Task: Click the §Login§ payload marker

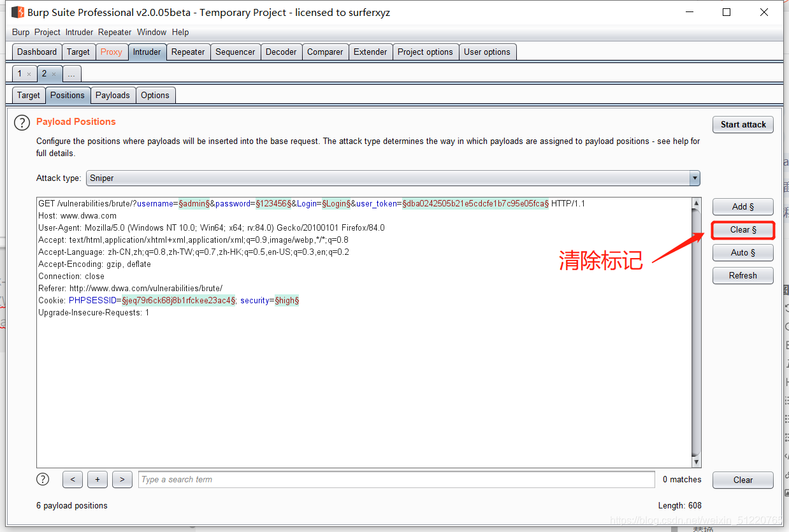Action: click(x=336, y=204)
